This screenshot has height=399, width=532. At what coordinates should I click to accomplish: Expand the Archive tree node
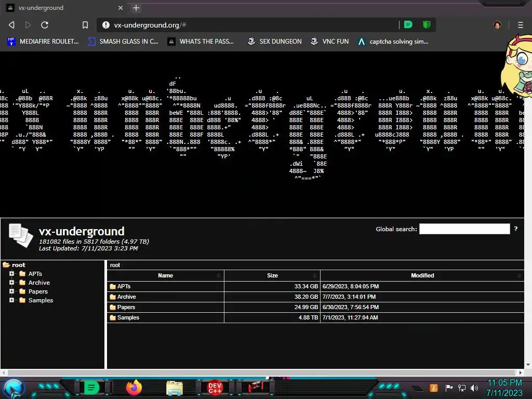(x=11, y=282)
